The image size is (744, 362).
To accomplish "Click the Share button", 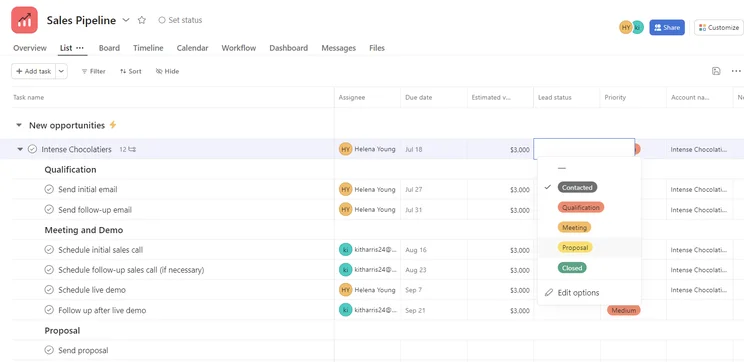I will click(x=667, y=28).
